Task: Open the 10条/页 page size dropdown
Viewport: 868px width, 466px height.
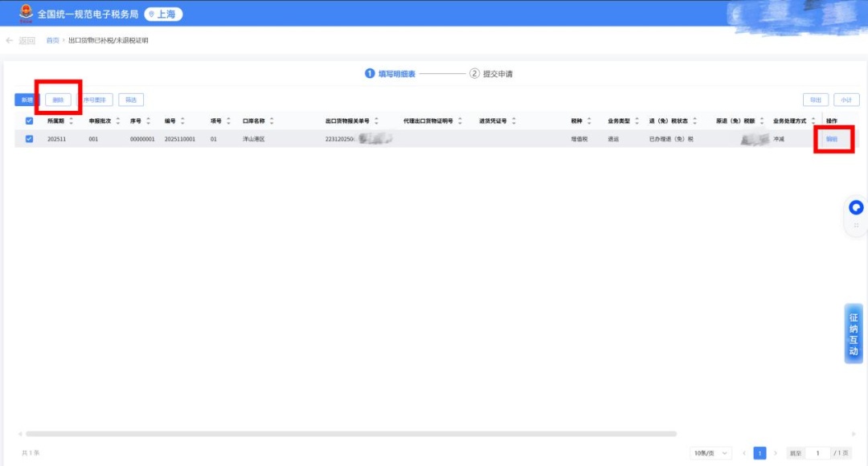Action: coord(710,453)
